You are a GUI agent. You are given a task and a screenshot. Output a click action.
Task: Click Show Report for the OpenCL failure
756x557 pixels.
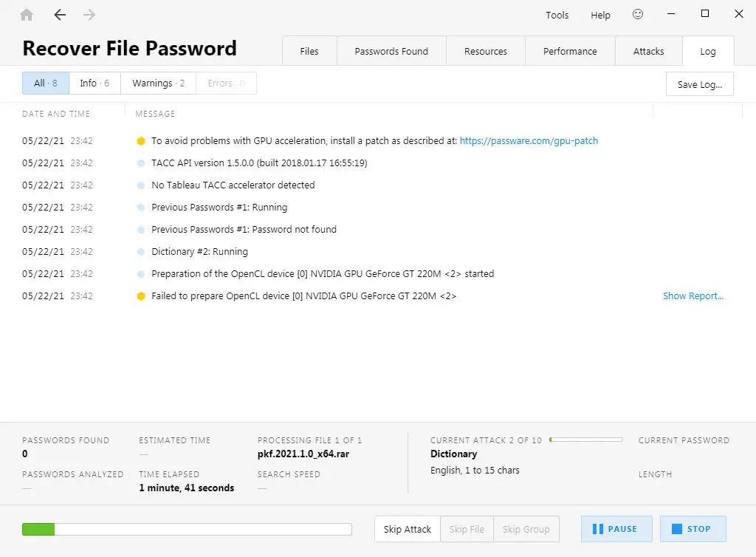(693, 295)
